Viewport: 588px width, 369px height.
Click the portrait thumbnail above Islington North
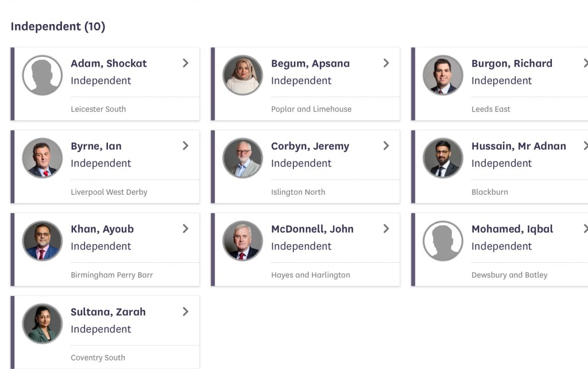[242, 158]
